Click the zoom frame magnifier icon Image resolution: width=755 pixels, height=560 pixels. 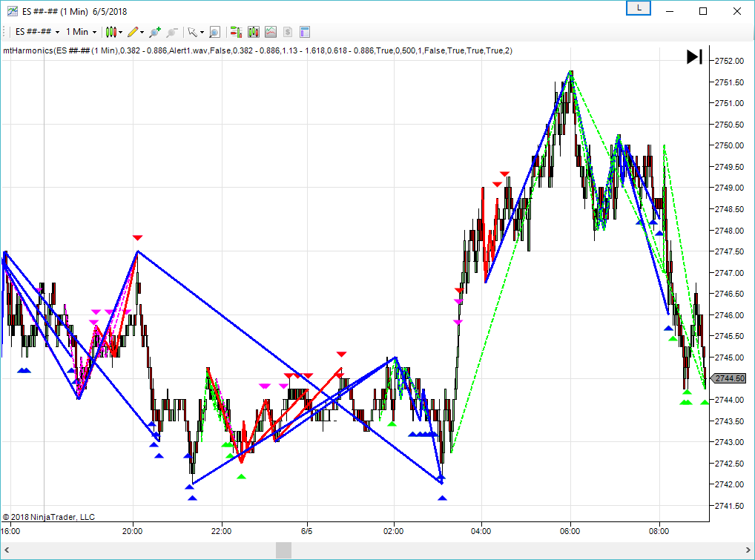click(214, 32)
